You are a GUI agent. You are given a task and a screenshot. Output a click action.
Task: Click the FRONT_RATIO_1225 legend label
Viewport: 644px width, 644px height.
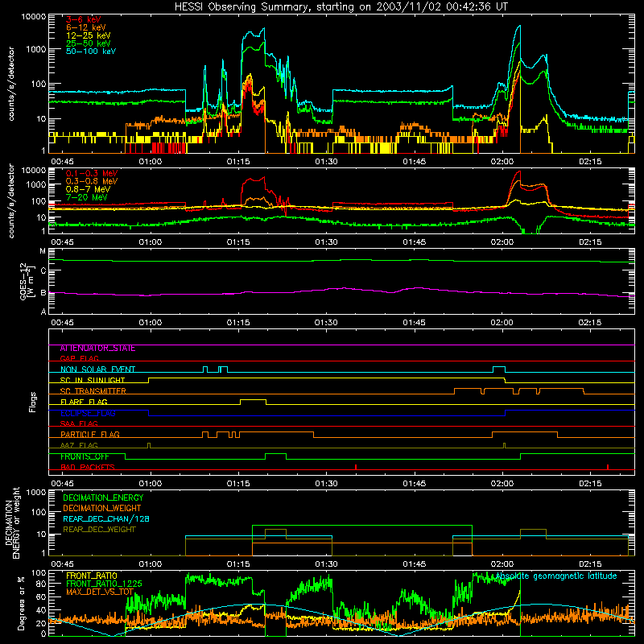click(104, 584)
